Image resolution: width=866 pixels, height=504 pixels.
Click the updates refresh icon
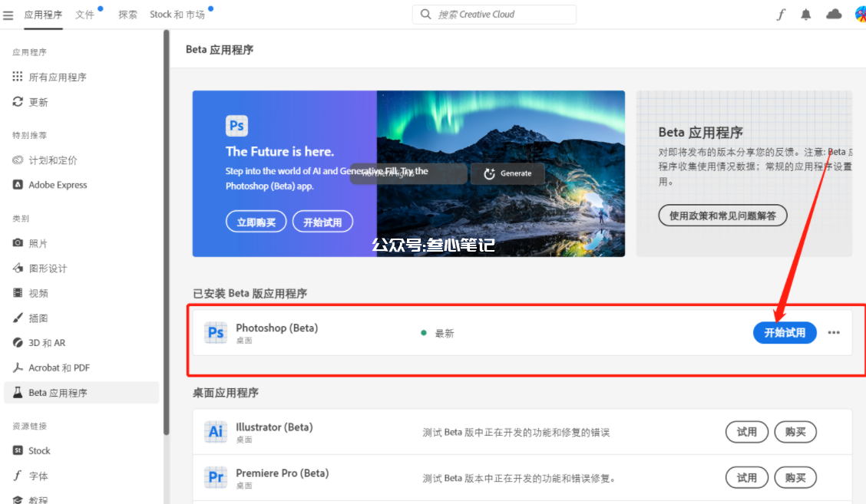(18, 101)
